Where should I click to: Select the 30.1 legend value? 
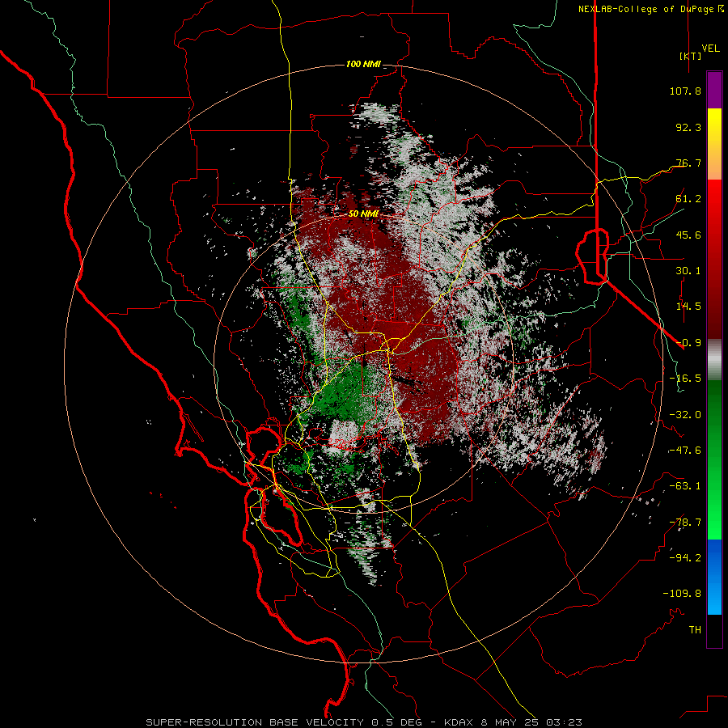tap(688, 271)
